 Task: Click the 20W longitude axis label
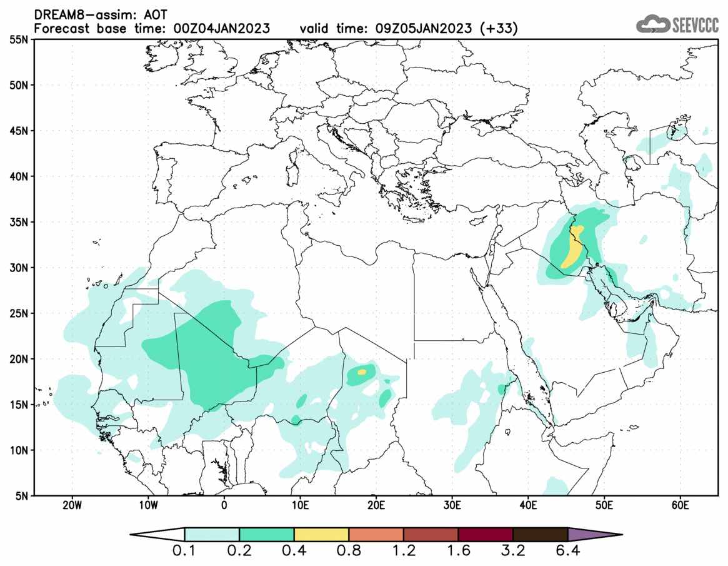tap(72, 505)
